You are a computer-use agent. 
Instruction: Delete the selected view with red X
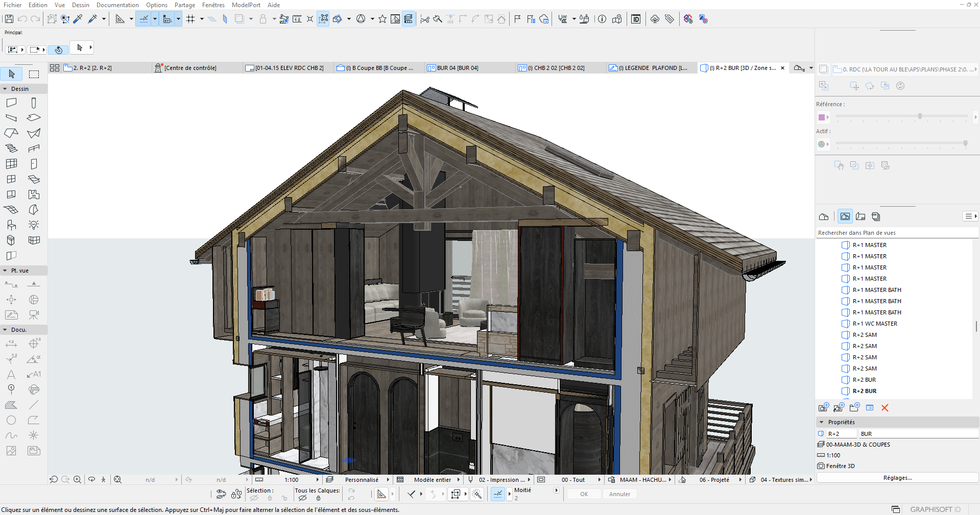point(885,408)
